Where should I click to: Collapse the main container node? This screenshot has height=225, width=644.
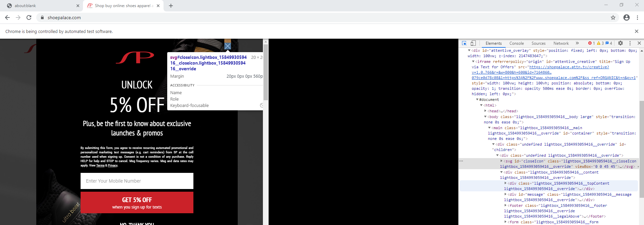(489, 128)
